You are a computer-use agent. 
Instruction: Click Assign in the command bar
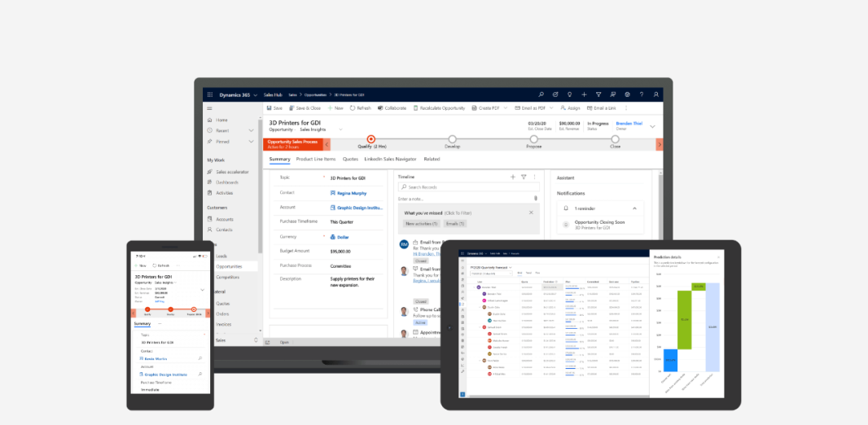click(570, 108)
